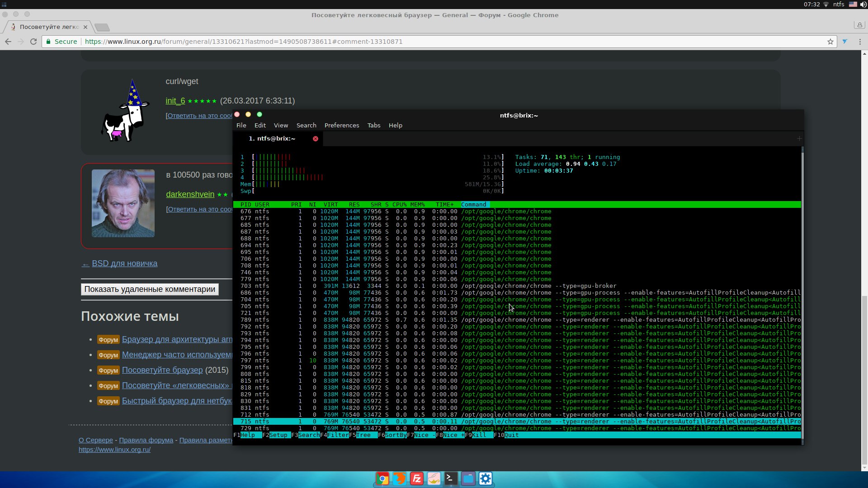Open the terminal from the dock
The image size is (868, 488).
point(451,479)
